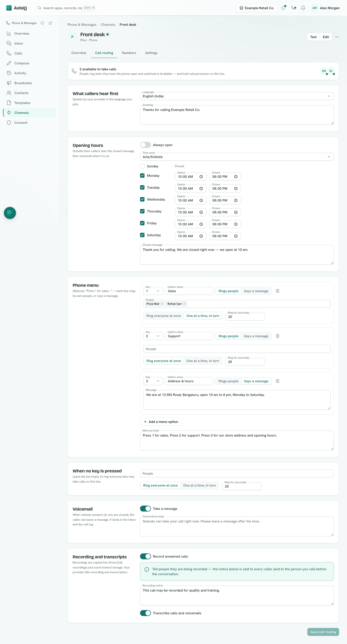Viewport: 347px width, 644px height.
Task: Set Support to One at a time, in turn
Action: [x=203, y=361]
